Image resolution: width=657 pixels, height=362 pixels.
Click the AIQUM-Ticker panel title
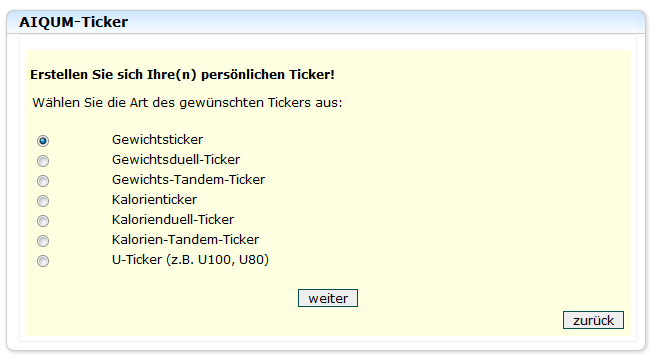(73, 22)
